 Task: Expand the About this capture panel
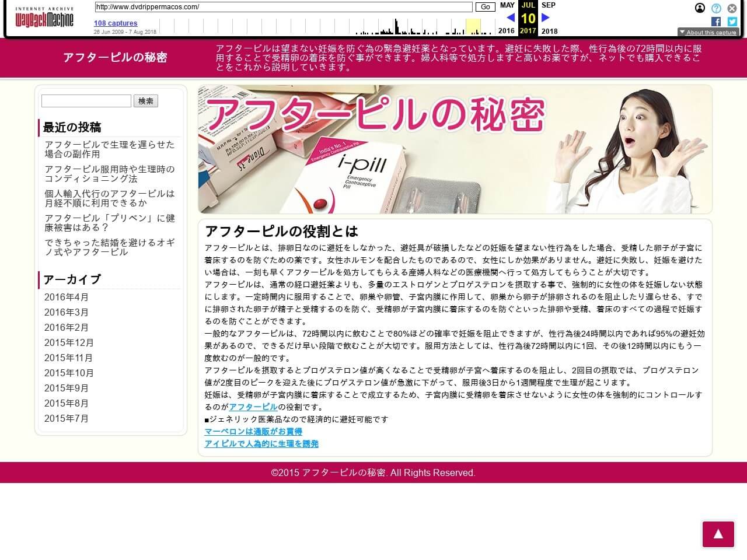coord(708,33)
